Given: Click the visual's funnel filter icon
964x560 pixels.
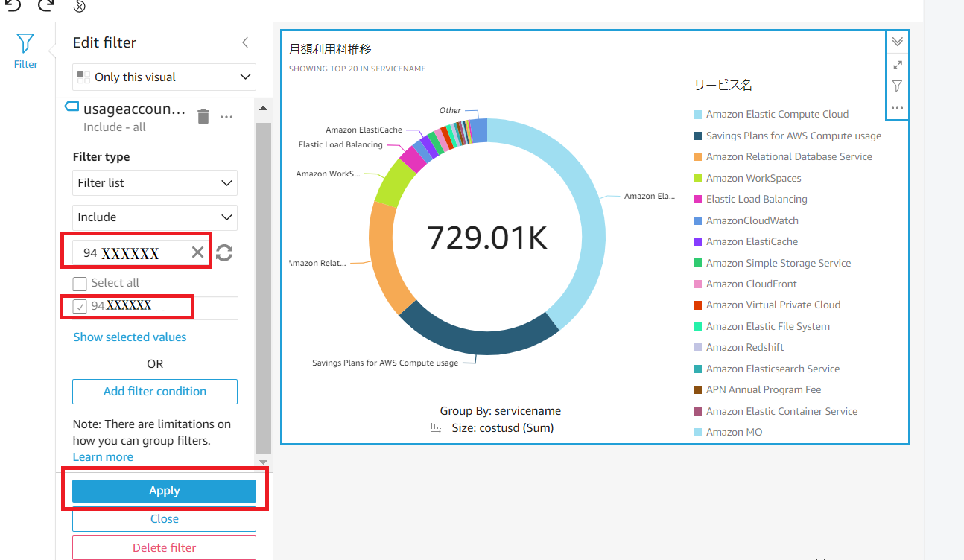Looking at the screenshot, I should (x=897, y=86).
